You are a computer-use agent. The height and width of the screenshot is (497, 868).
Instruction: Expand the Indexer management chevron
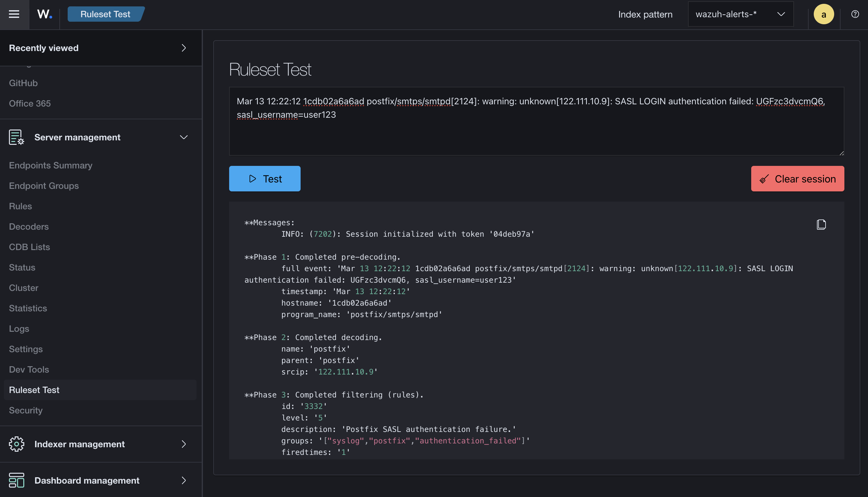[184, 444]
